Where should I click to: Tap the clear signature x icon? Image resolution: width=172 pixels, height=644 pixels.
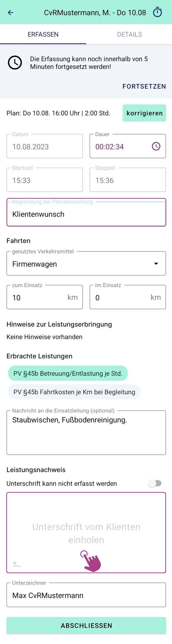coord(15,563)
